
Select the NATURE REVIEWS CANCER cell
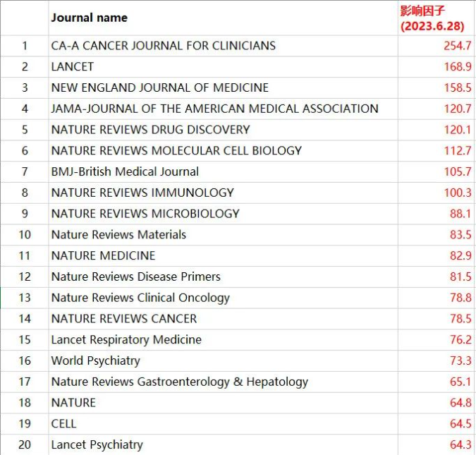point(223,319)
